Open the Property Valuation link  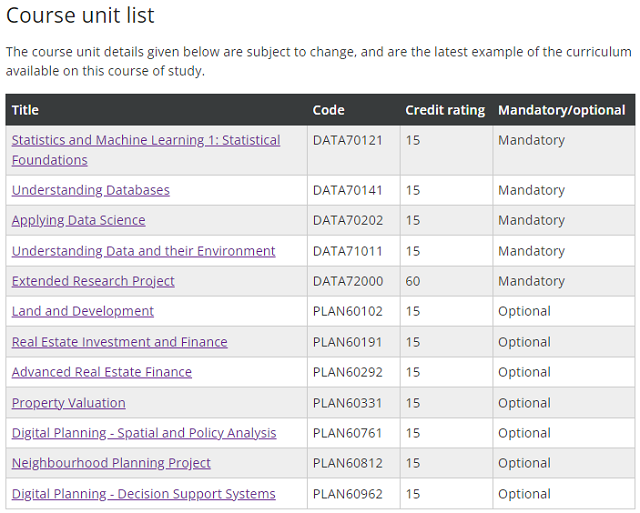click(x=69, y=403)
